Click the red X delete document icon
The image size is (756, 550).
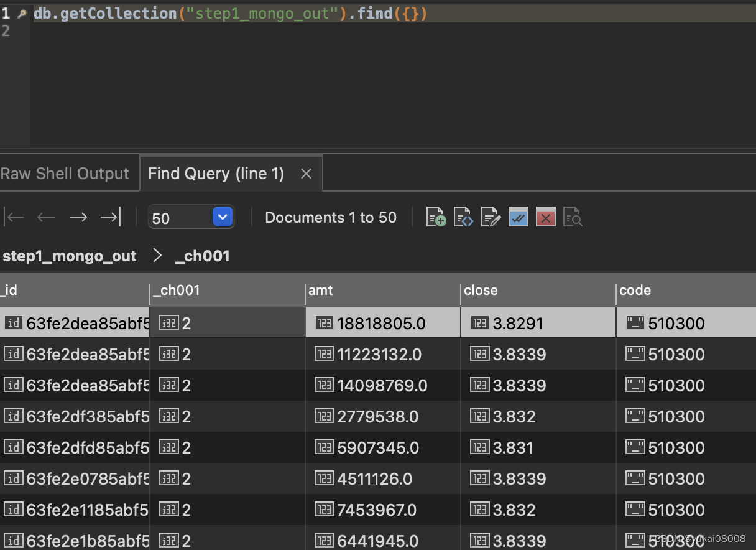pyautogui.click(x=545, y=217)
